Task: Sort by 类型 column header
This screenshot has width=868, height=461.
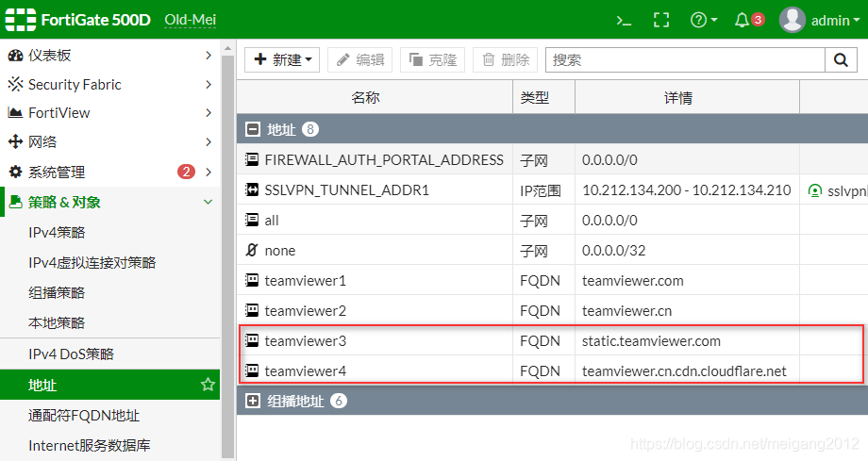Action: coord(544,97)
